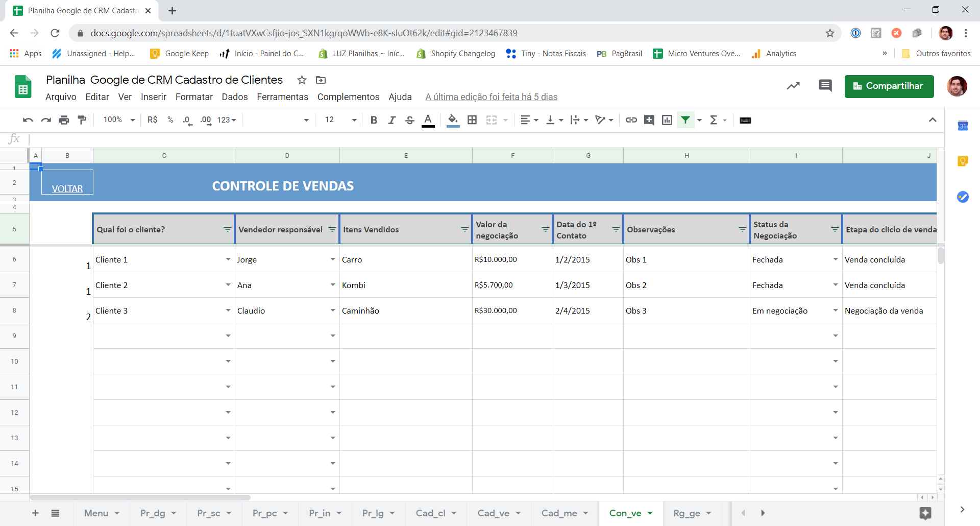980x526 pixels.
Task: Format as currency with R$ button
Action: (x=152, y=120)
